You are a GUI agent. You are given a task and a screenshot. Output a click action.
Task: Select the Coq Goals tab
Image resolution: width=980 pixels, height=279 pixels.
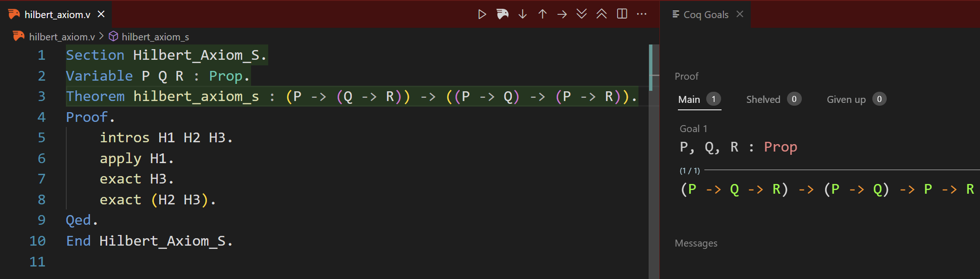click(x=705, y=14)
